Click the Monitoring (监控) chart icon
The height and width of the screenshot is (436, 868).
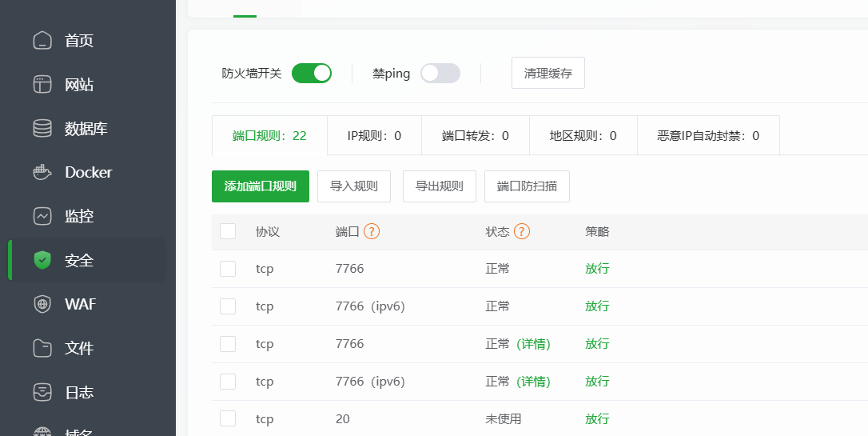[x=42, y=216]
